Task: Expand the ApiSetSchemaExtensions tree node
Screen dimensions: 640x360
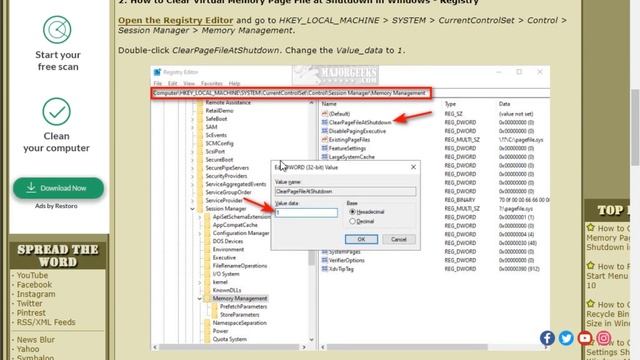Action: point(200,217)
